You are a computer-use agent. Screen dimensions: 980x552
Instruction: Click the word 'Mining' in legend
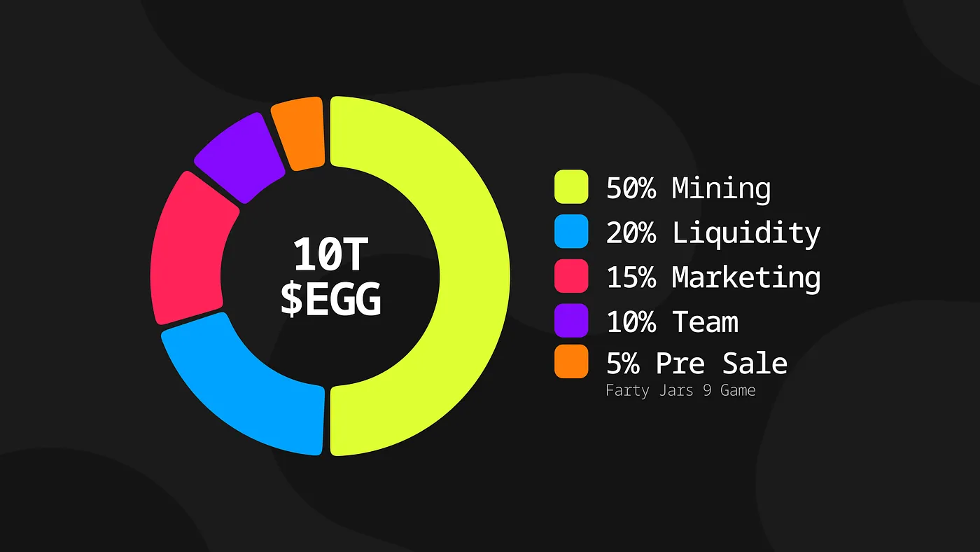tap(721, 188)
